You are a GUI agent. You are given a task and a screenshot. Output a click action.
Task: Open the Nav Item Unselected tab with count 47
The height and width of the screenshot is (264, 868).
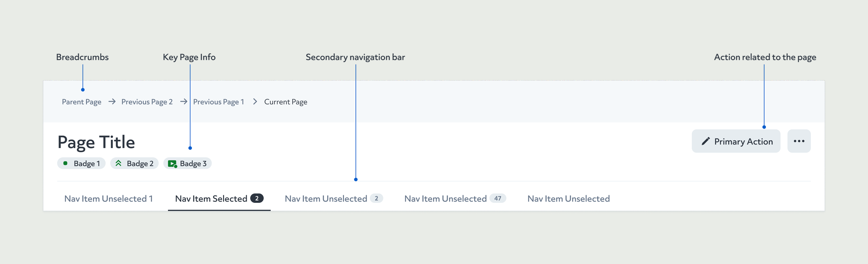click(x=445, y=198)
